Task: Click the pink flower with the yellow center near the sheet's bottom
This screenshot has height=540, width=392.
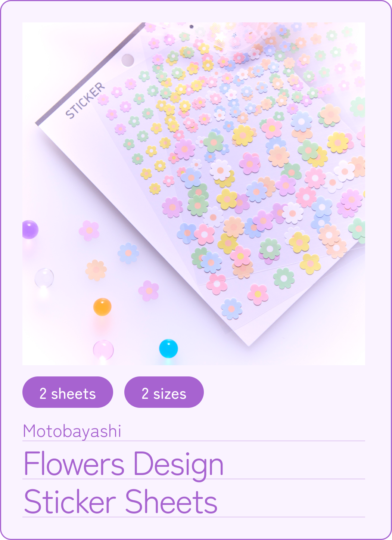Action: [x=258, y=294]
